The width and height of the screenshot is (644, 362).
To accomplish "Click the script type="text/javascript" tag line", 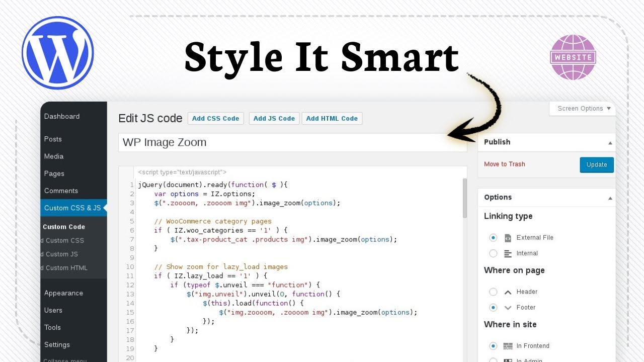I will (x=182, y=172).
